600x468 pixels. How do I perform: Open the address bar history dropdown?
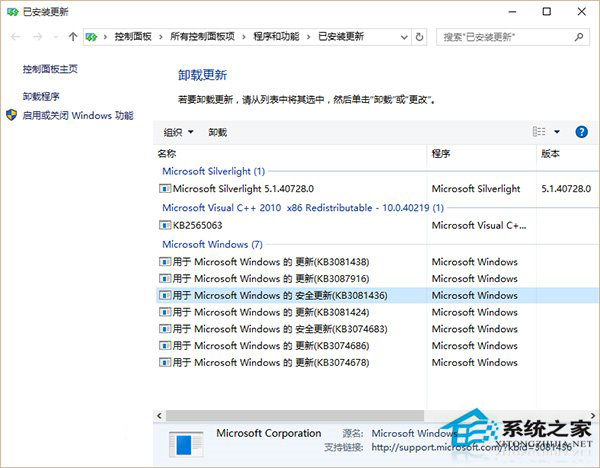point(404,37)
